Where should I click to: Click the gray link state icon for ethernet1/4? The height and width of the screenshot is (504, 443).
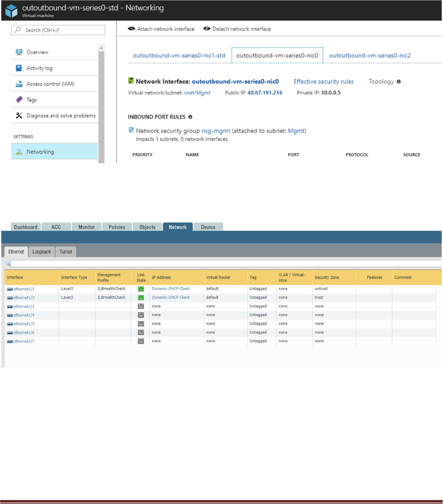(x=141, y=315)
